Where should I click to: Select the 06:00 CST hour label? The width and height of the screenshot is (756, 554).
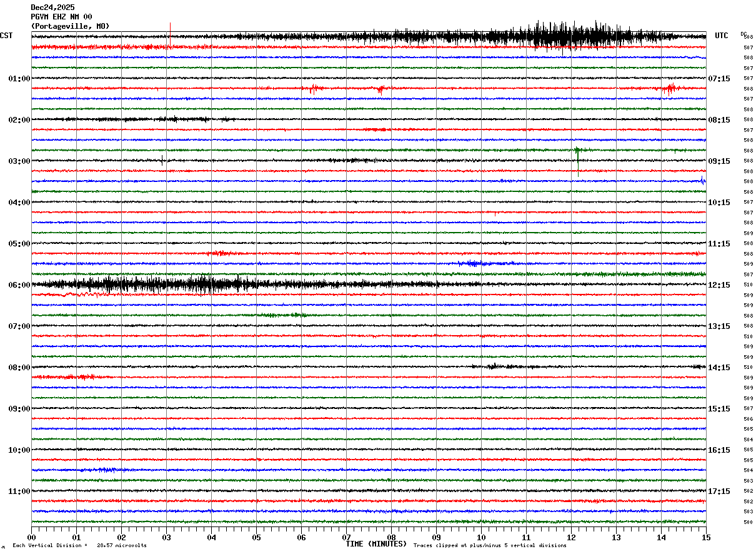[19, 285]
